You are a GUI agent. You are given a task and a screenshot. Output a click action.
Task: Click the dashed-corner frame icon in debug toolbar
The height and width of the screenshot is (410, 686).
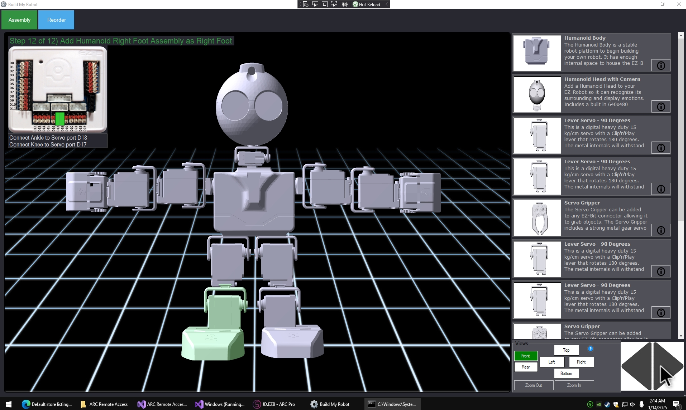334,4
